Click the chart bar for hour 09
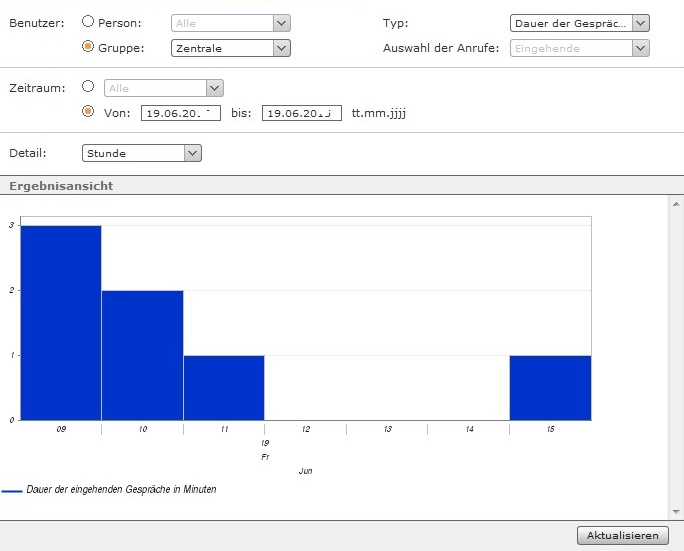 61,322
